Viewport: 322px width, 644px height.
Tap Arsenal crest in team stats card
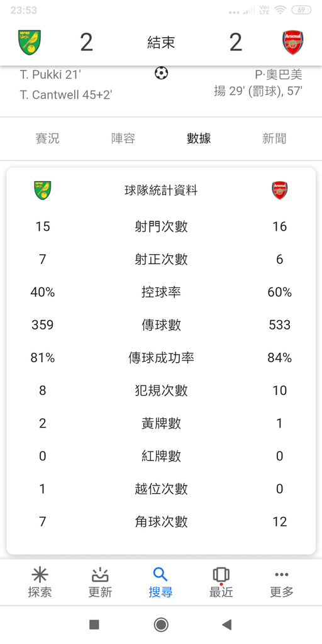tap(280, 191)
